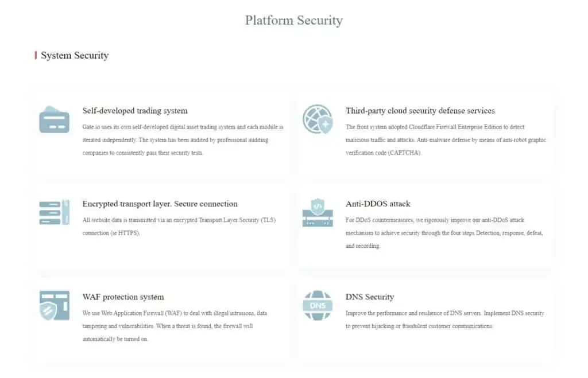Select the Web Application Firewall description text
Viewport: 588px width, 378px height.
175,326
